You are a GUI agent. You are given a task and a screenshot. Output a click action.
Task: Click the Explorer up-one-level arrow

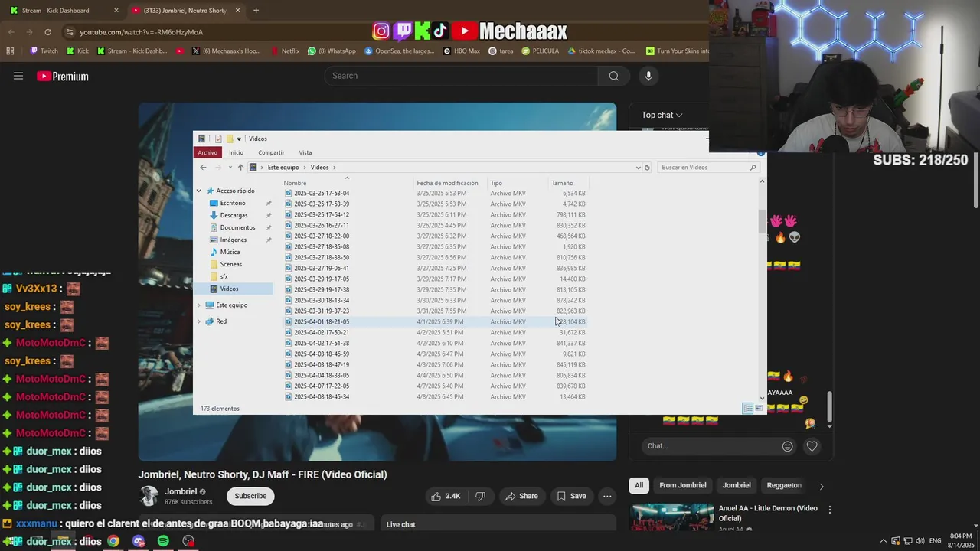coord(240,168)
